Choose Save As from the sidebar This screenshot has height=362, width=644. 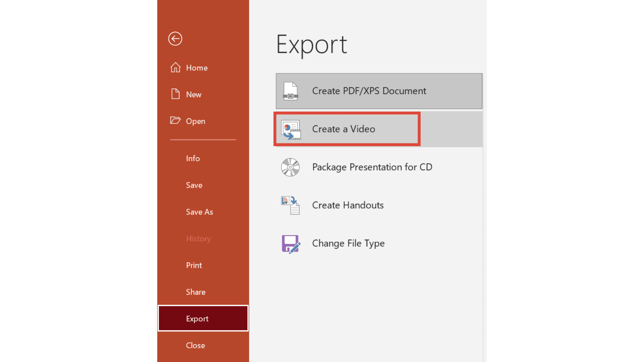tap(203, 212)
